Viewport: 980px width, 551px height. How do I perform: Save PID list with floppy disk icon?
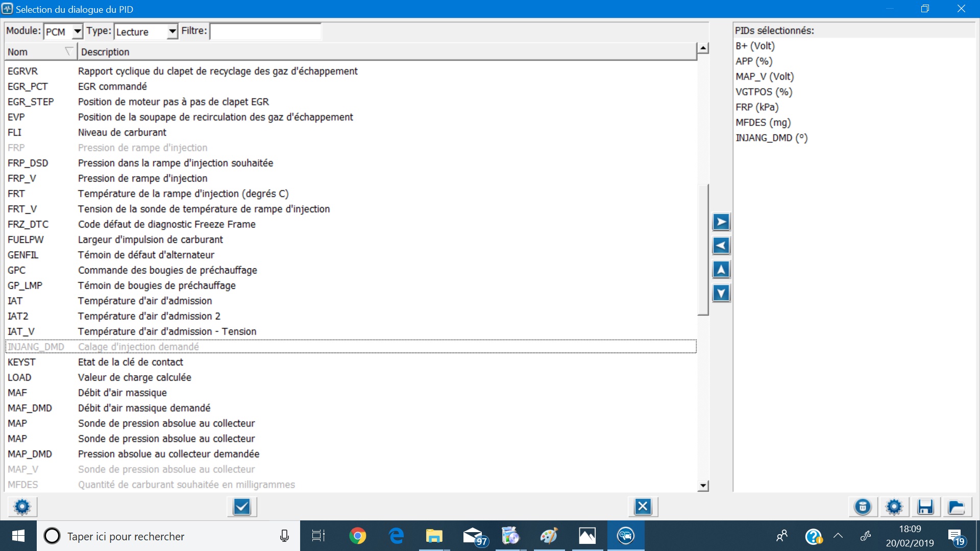coord(925,507)
